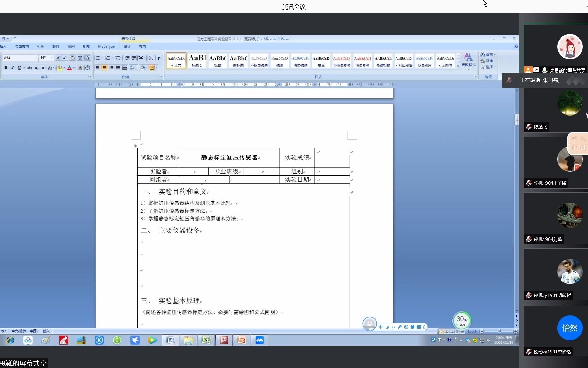
Task: Open the 页面布局 ribbon tab
Action: point(22,46)
